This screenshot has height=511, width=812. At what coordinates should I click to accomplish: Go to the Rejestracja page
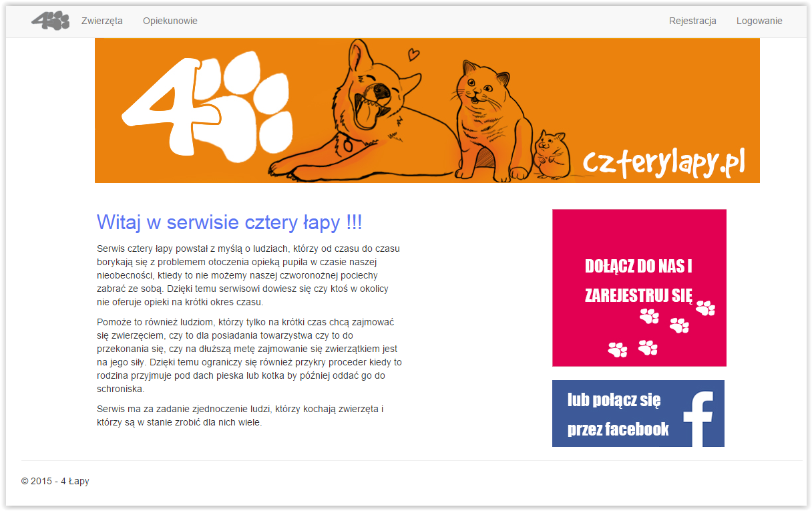coord(692,21)
